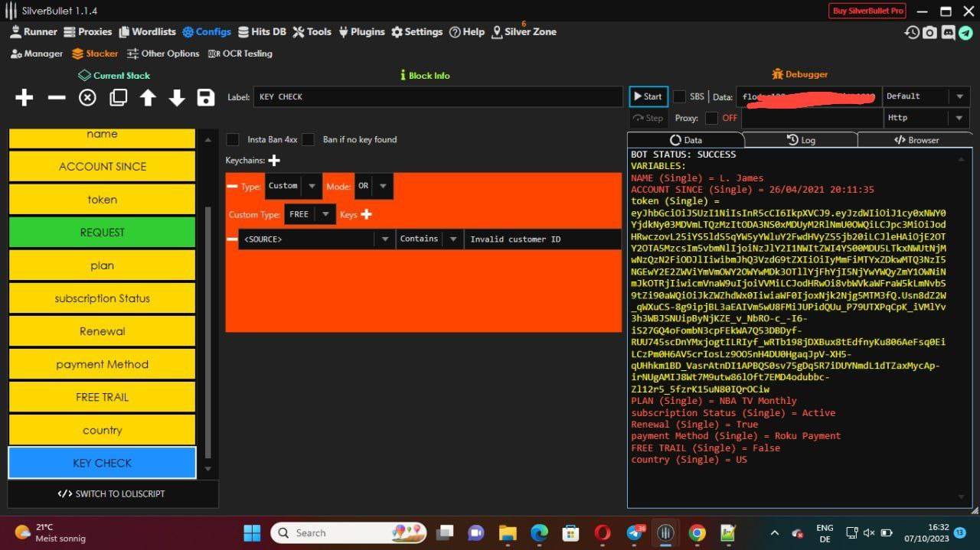Enable the Insta Ban 4xx checkbox

pos(233,139)
